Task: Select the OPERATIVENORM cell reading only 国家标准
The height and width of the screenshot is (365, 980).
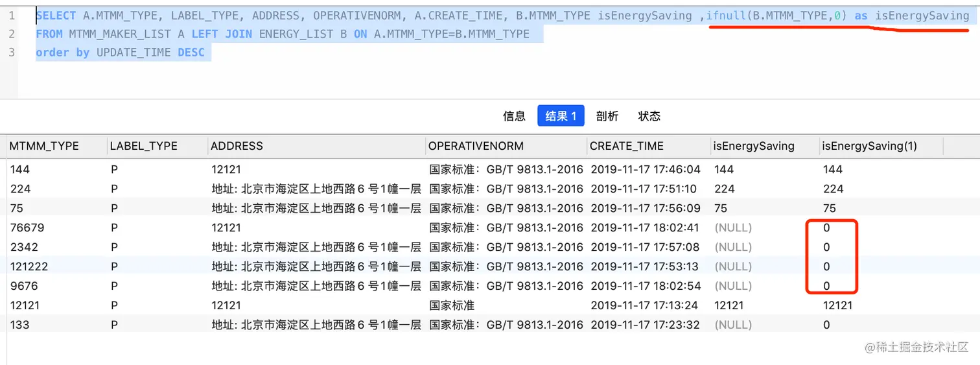Action: point(452,305)
